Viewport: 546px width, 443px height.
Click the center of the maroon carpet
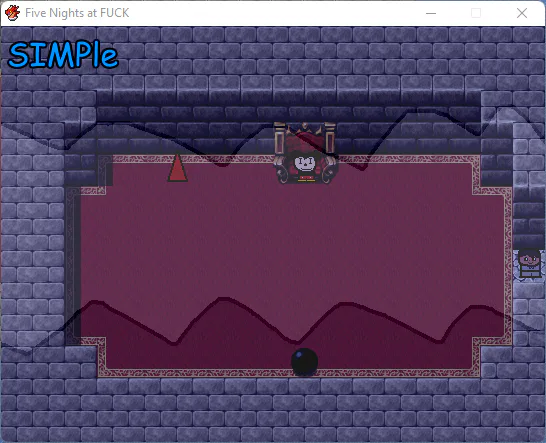[x=289, y=266]
